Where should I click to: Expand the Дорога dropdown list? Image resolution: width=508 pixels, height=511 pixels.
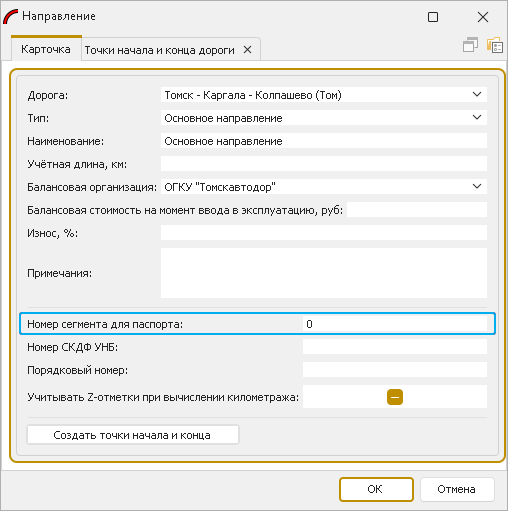tap(477, 94)
